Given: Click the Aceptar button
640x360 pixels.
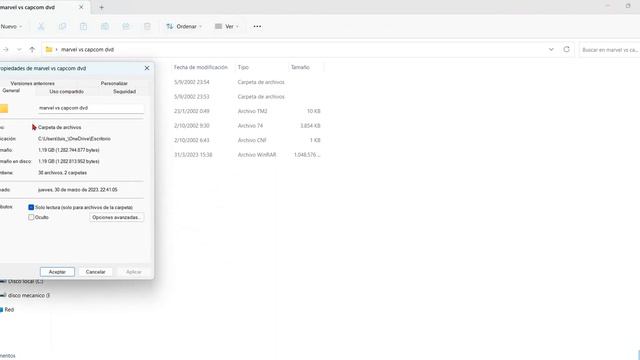Looking at the screenshot, I should point(57,272).
